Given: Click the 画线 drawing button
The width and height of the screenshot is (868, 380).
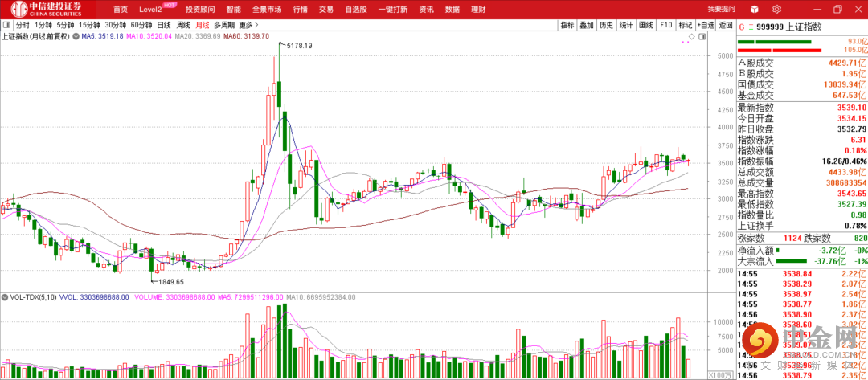Looking at the screenshot, I should click(646, 25).
